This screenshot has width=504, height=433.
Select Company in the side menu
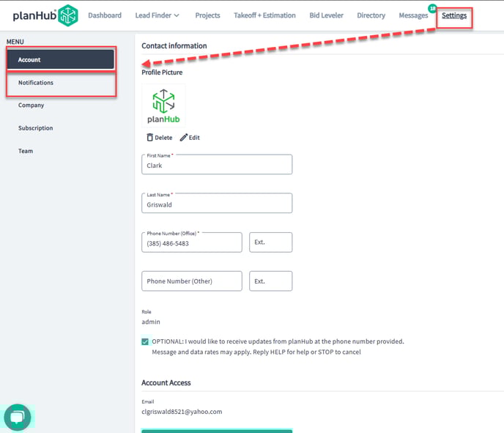[31, 105]
